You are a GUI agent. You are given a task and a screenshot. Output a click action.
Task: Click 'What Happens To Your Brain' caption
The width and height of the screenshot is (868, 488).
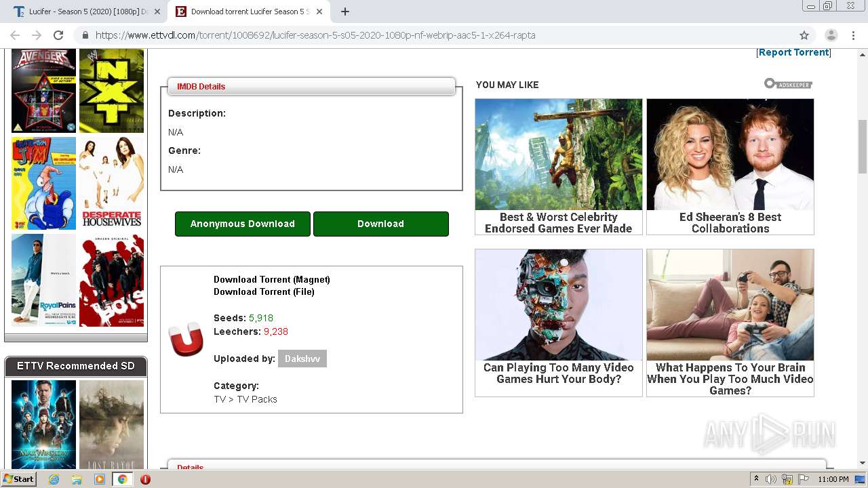[x=730, y=379]
